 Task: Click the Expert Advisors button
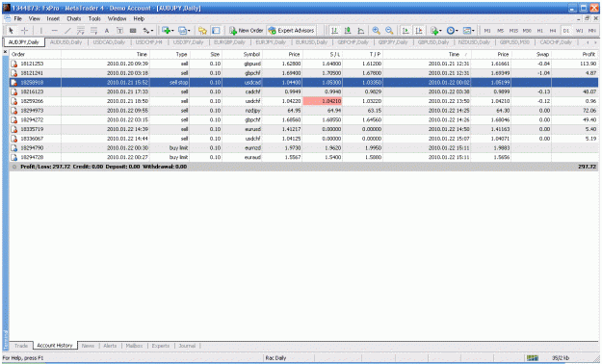(291, 31)
